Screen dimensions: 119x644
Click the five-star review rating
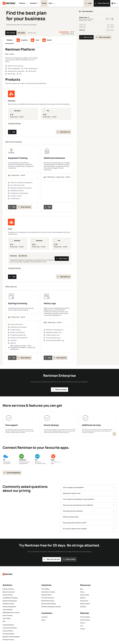click(64, 32)
